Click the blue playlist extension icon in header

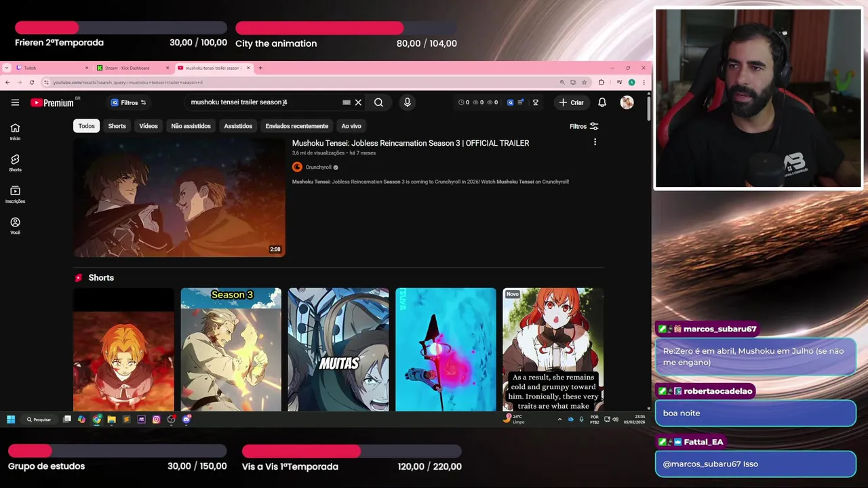(520, 102)
